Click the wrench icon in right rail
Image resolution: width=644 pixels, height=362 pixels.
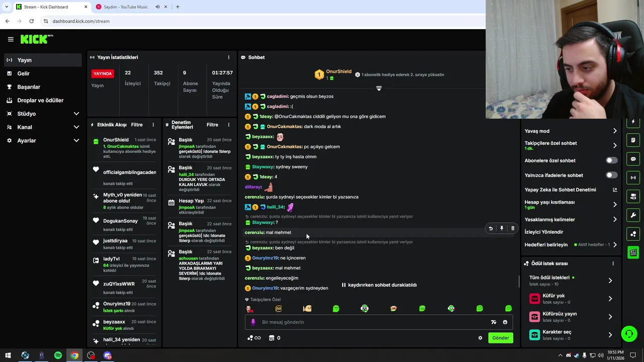[x=633, y=215]
